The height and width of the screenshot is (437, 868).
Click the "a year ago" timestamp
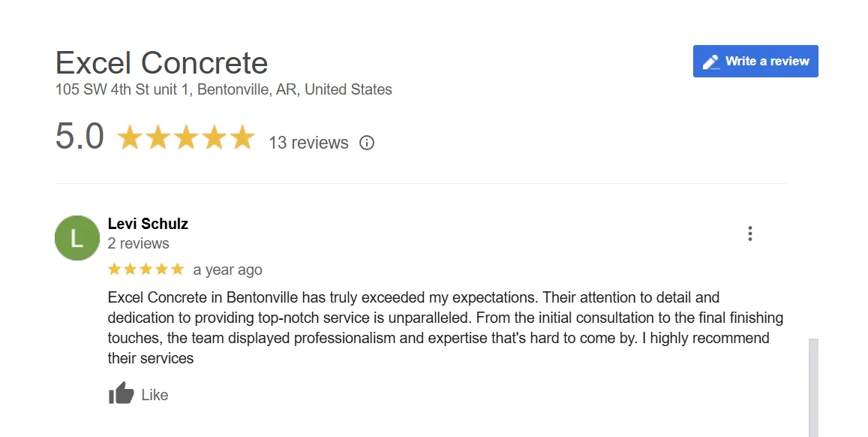[x=227, y=270]
